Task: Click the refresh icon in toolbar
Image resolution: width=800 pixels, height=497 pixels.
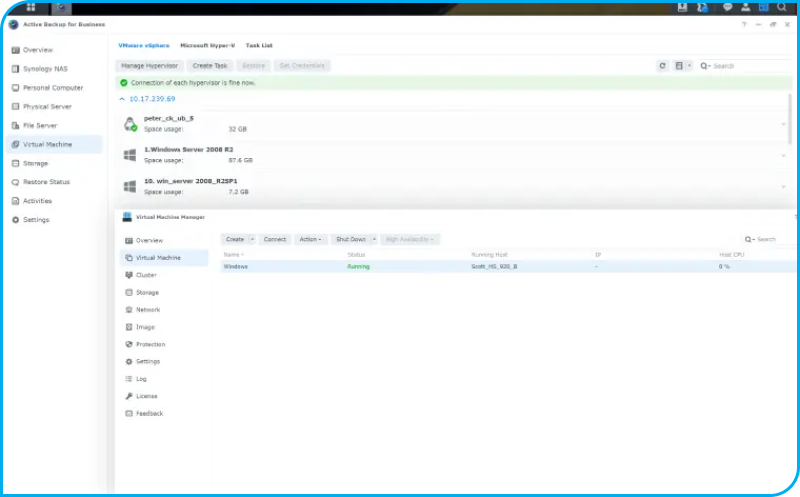Action: click(662, 66)
